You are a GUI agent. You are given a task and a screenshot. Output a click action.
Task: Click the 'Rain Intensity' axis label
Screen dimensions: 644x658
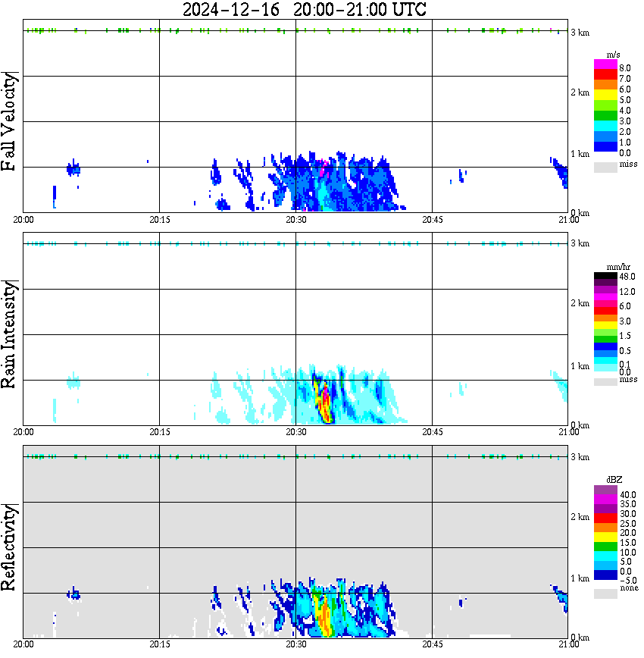click(x=8, y=334)
